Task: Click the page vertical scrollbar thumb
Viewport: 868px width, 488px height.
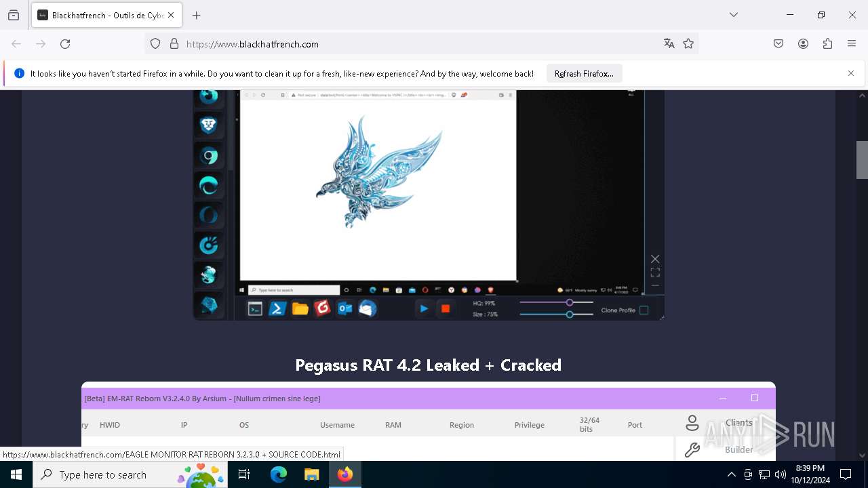Action: 862,160
